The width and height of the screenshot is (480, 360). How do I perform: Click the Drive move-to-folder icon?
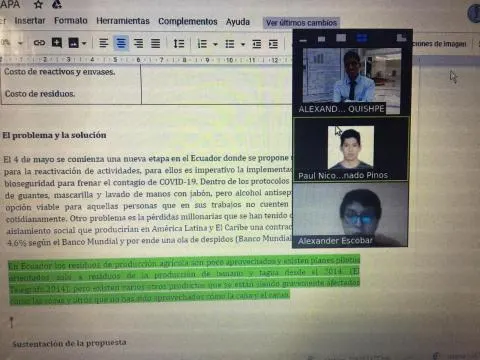pyautogui.click(x=57, y=4)
